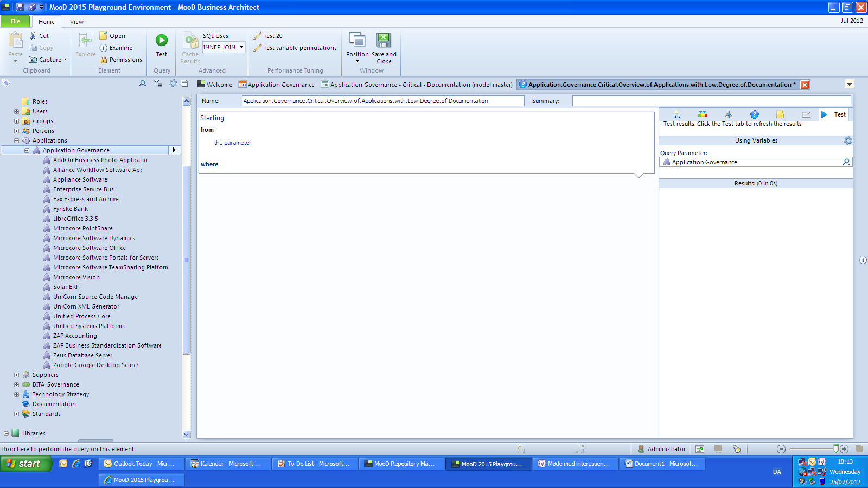Open the Welcome document tab

(x=215, y=85)
